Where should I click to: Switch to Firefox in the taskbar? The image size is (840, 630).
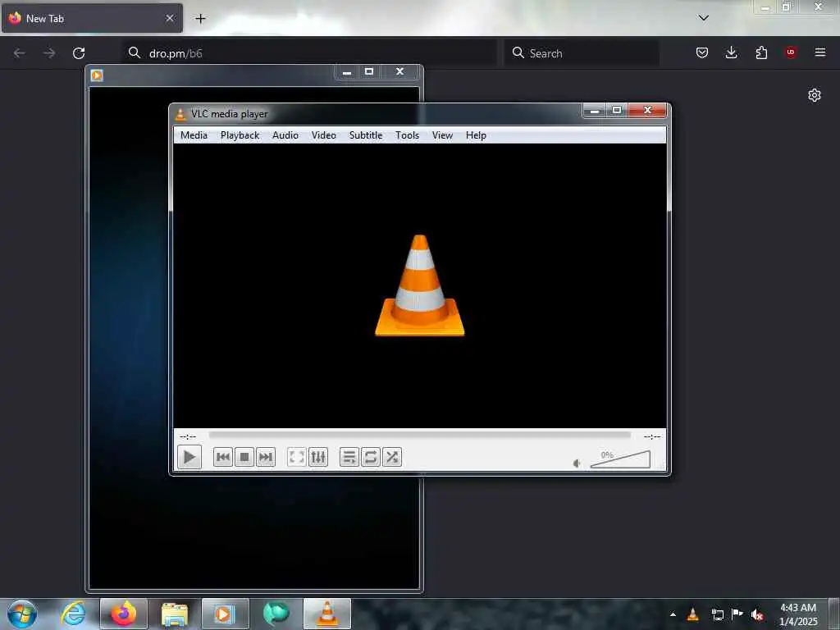click(x=124, y=614)
